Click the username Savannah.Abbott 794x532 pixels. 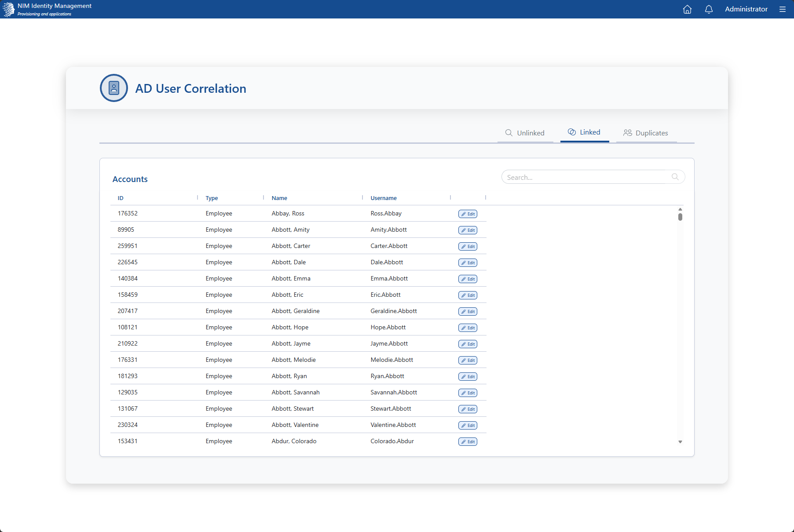[x=394, y=392]
